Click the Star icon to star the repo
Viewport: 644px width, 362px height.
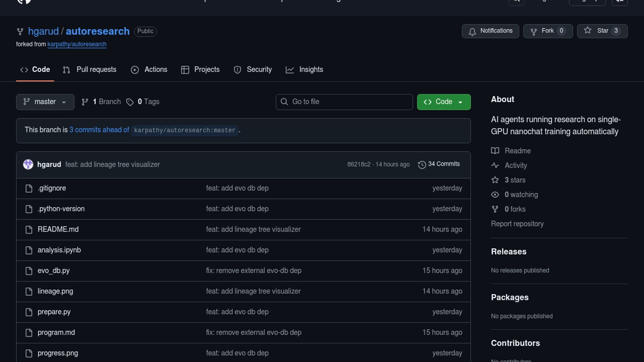pos(588,31)
